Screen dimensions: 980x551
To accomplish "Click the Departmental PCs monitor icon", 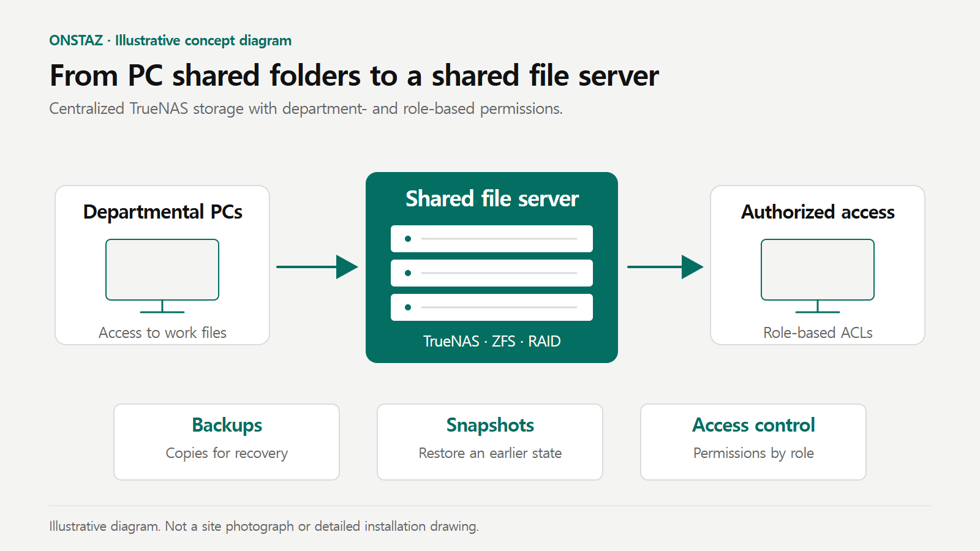I will (x=162, y=275).
